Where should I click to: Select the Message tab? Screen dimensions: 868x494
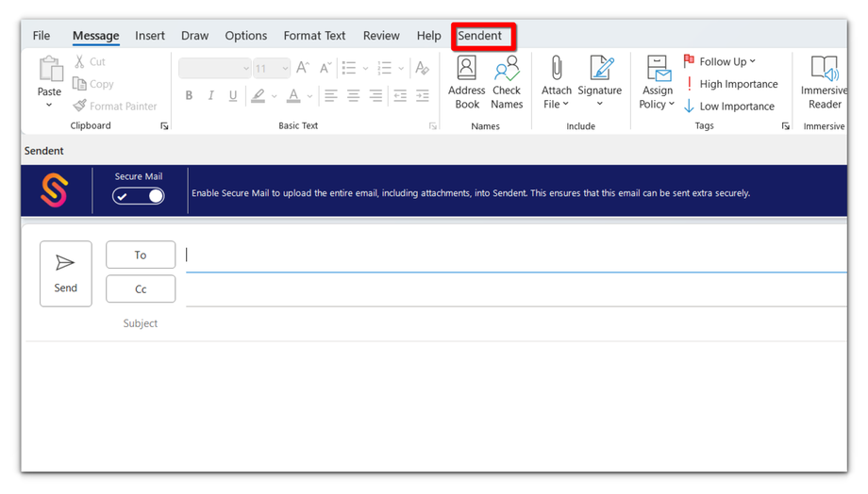(96, 36)
